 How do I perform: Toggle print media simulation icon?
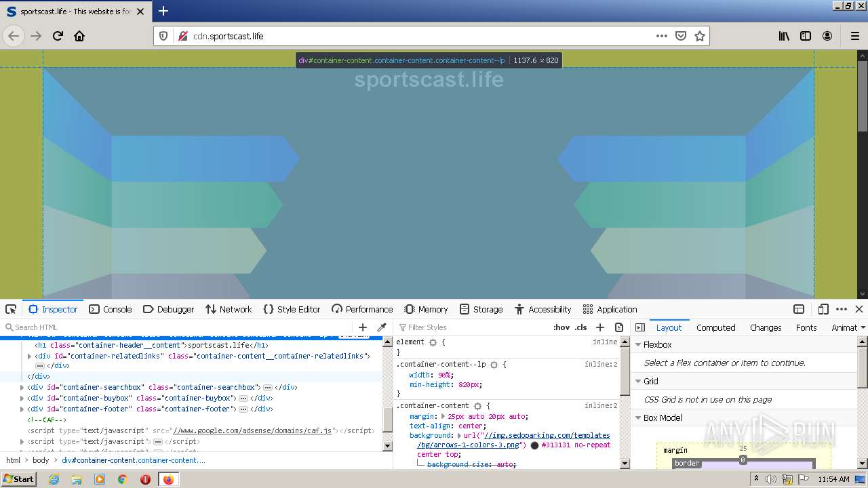[619, 327]
